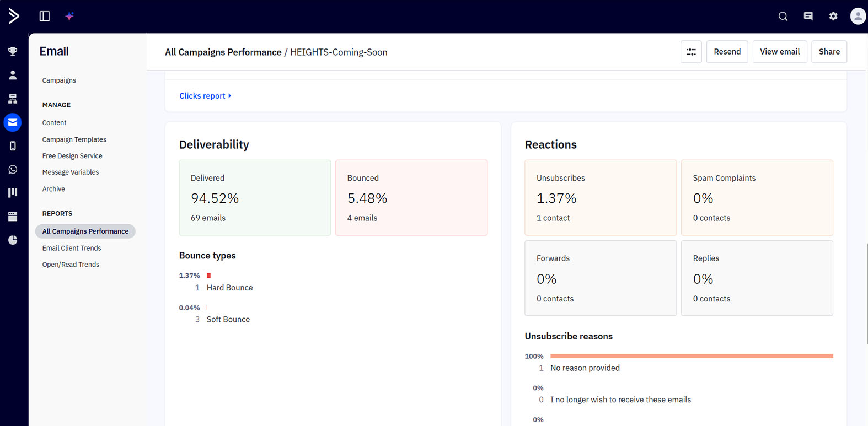Open the Reports pie chart icon
Image resolution: width=868 pixels, height=426 pixels.
(x=13, y=240)
